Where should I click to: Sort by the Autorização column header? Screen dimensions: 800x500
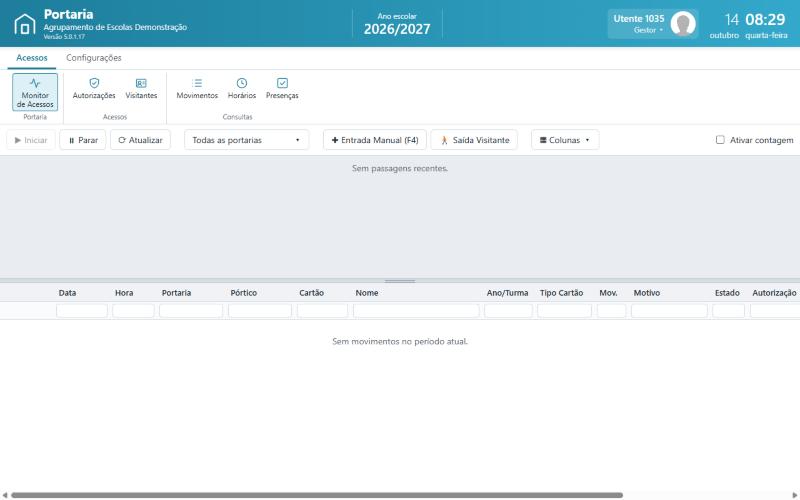click(774, 293)
